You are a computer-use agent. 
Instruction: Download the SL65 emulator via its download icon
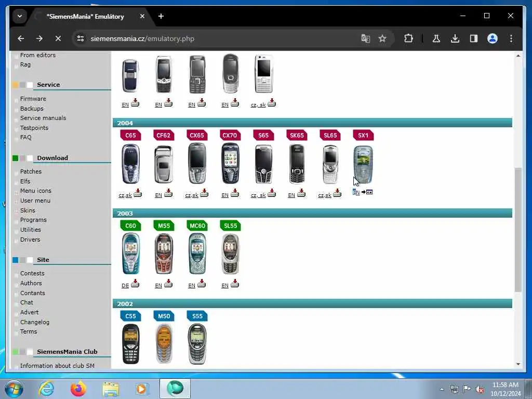pos(337,193)
